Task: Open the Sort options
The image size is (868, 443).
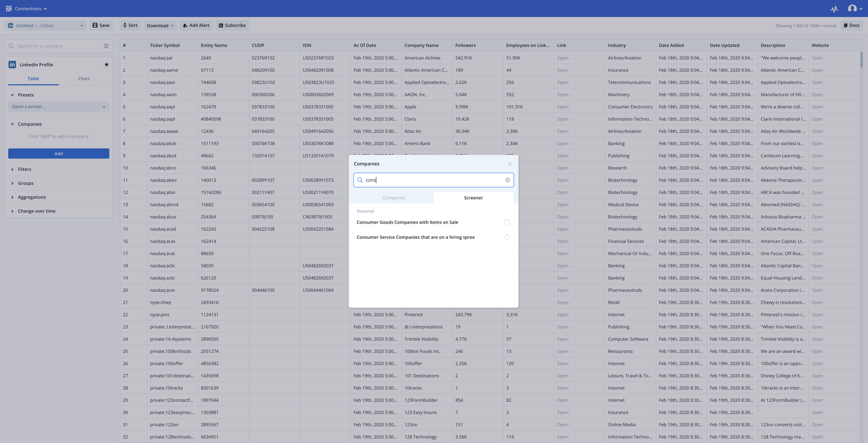Action: 130,26
